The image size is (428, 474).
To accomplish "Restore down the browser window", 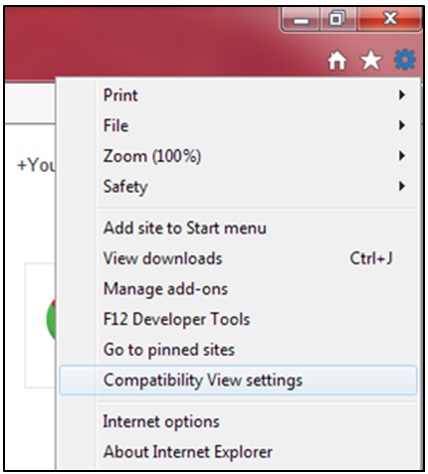I will (x=338, y=19).
